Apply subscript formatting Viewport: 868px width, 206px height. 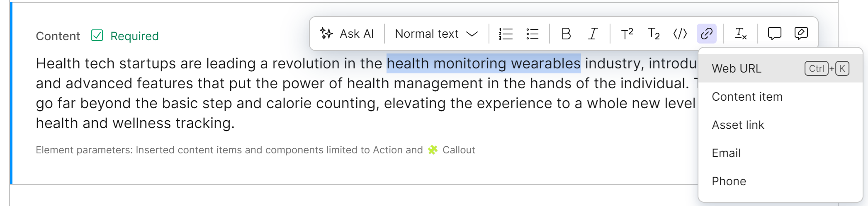pyautogui.click(x=654, y=34)
